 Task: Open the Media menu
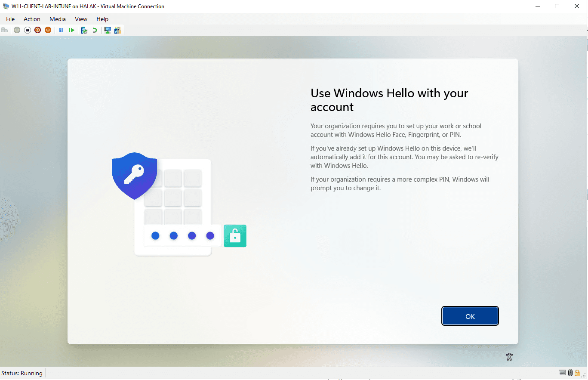(x=58, y=19)
